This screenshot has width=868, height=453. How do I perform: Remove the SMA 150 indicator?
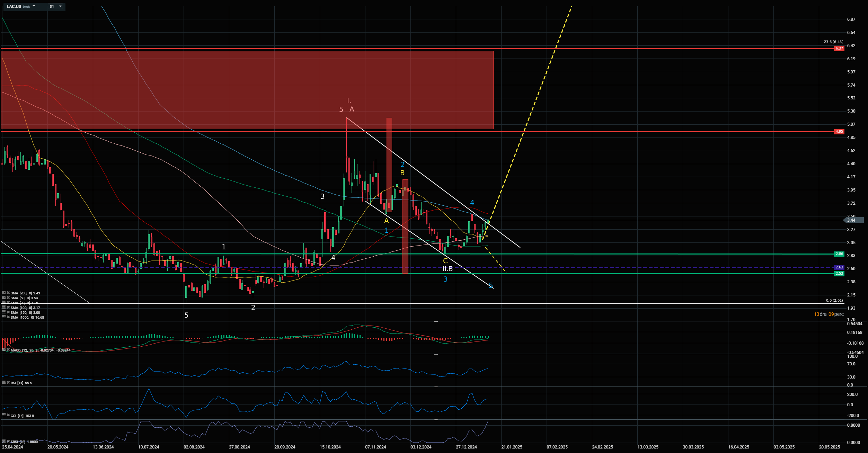(8, 312)
